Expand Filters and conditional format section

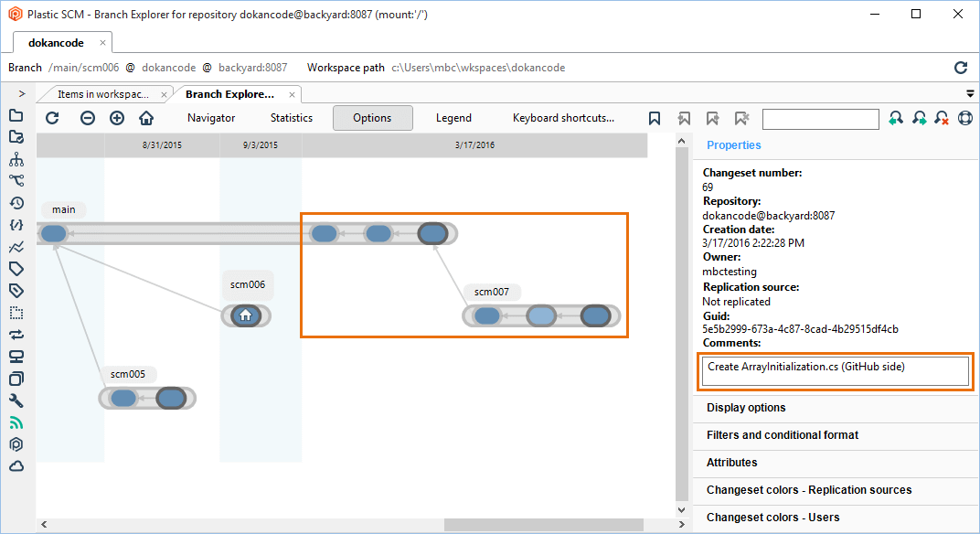click(x=782, y=435)
